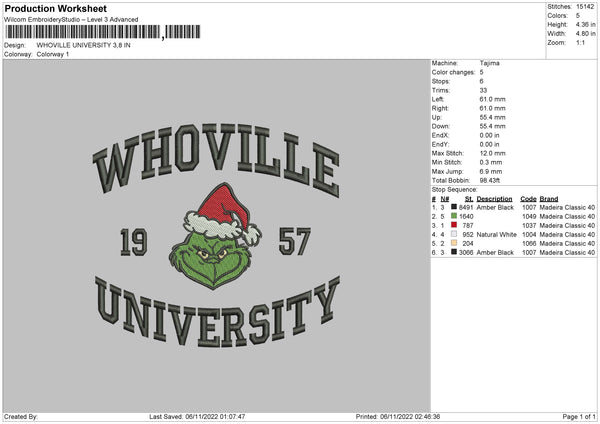600x424 pixels.
Task: Click the Max Stitch value 12.0 mm
Action: coord(492,153)
